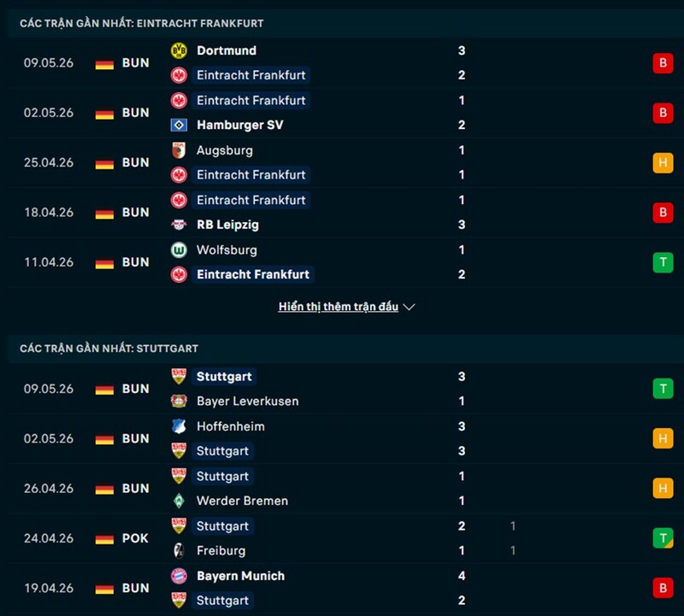Screen dimensions: 684x616
Task: Click the Augsburg team crest
Action: click(x=179, y=150)
